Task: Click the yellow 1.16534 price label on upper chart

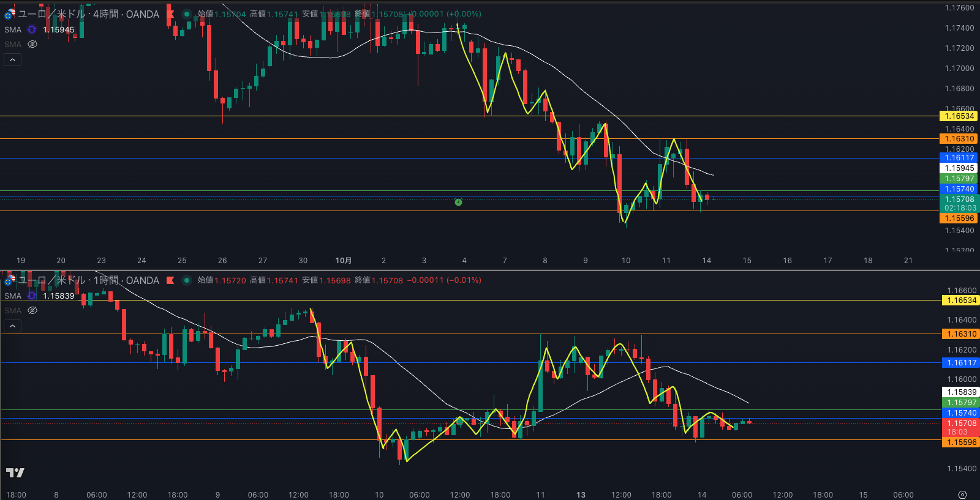Action: 959,116
